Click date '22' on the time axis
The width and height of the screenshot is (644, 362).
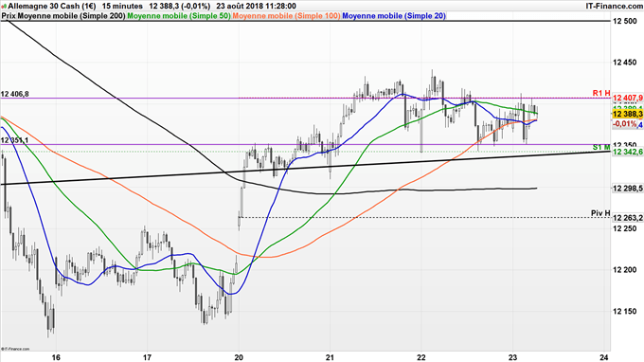pyautogui.click(x=421, y=357)
